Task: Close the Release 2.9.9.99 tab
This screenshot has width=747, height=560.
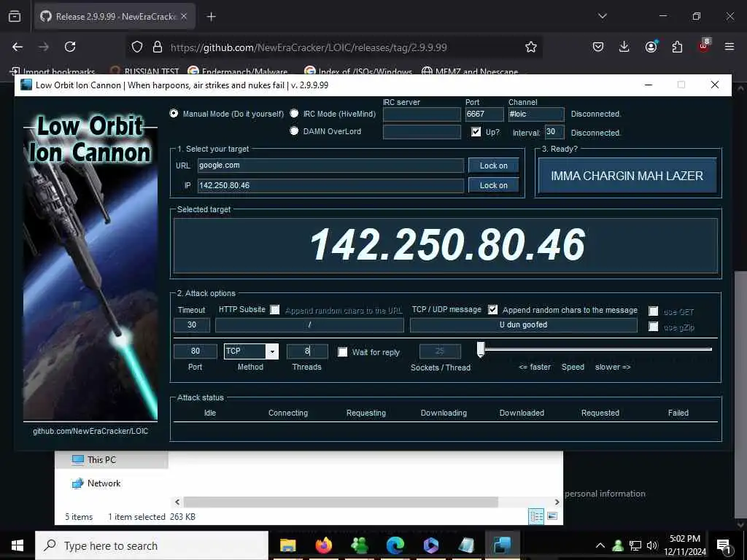Action: (x=184, y=17)
